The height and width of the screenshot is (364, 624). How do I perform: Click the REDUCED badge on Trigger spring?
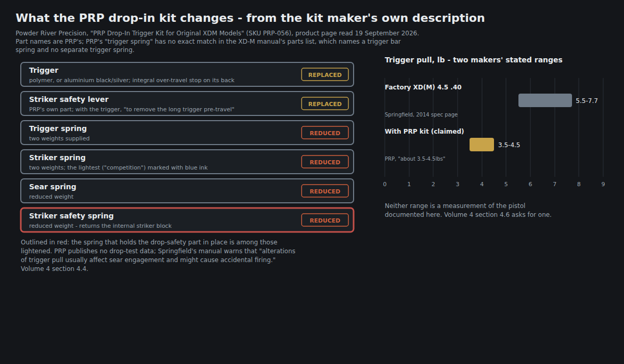[x=325, y=133]
